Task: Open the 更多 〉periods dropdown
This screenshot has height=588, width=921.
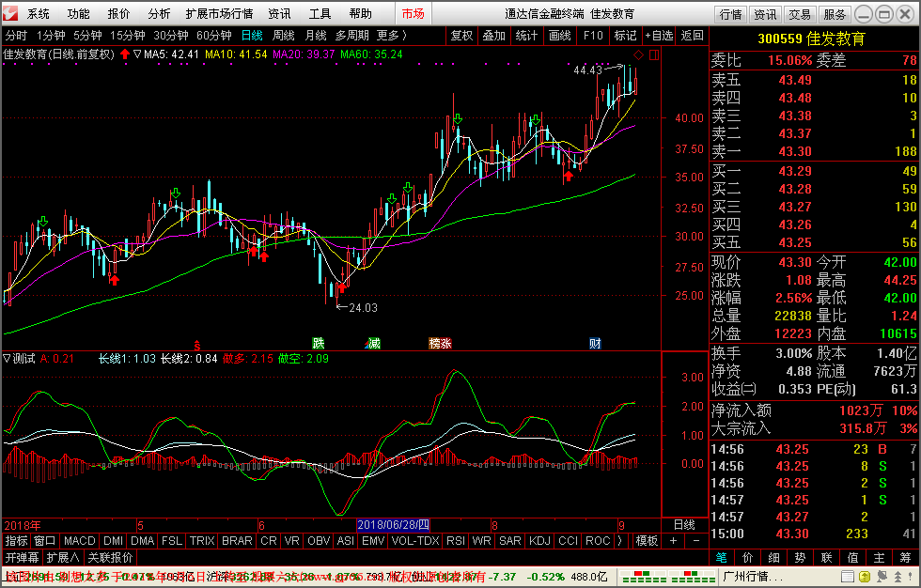Action: (x=392, y=35)
